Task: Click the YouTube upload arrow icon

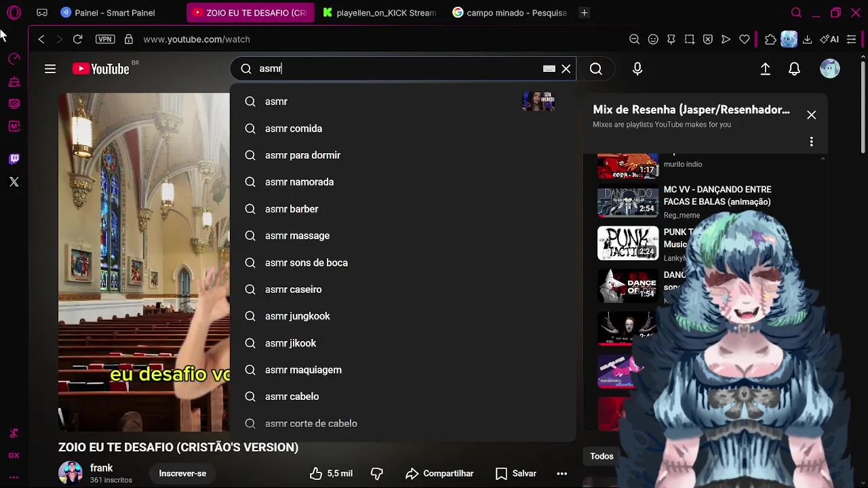Action: coord(766,68)
